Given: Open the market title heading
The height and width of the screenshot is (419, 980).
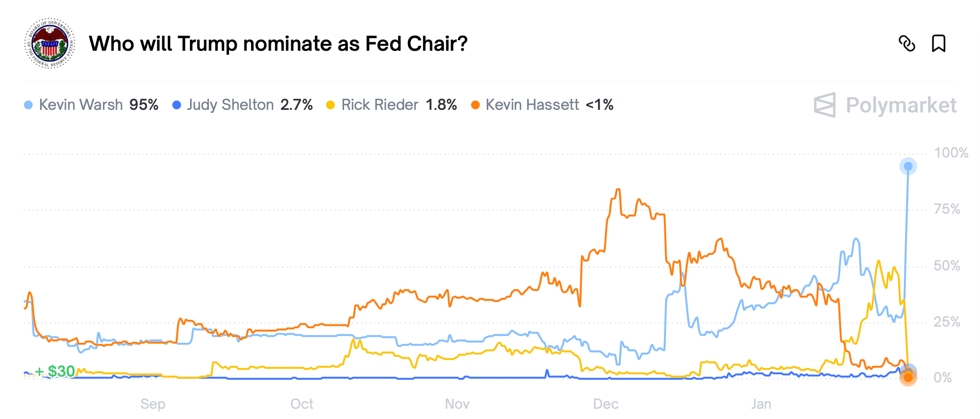Looking at the screenshot, I should 278,43.
